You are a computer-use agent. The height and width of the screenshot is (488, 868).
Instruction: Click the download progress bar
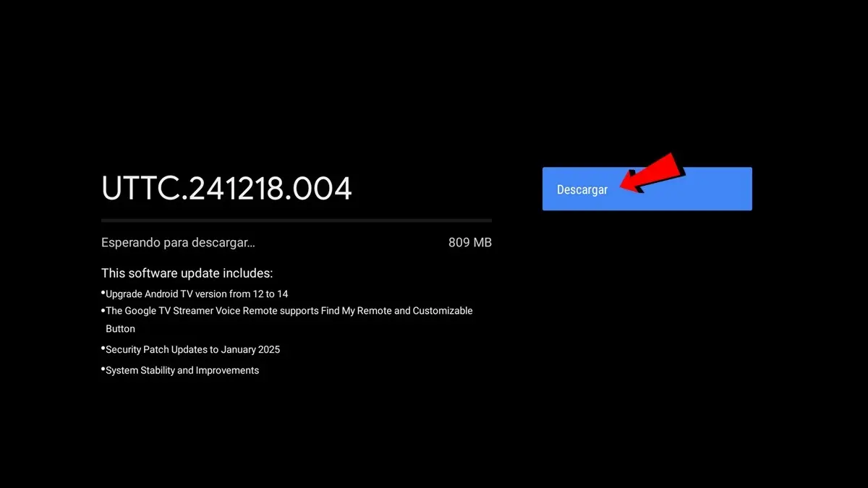[x=297, y=220]
